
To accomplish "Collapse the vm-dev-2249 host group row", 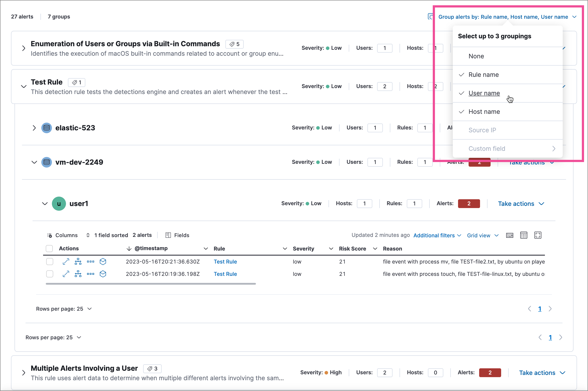I will tap(34, 162).
